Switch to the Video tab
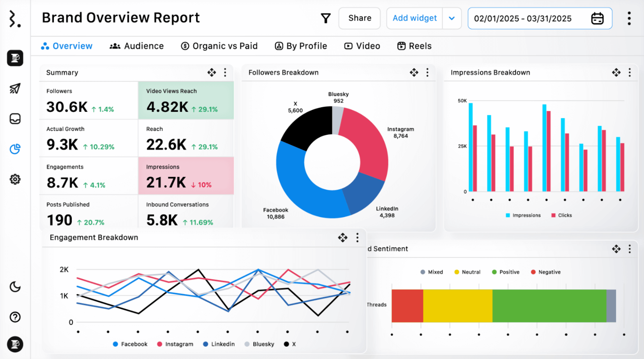This screenshot has width=644, height=359. [x=362, y=46]
